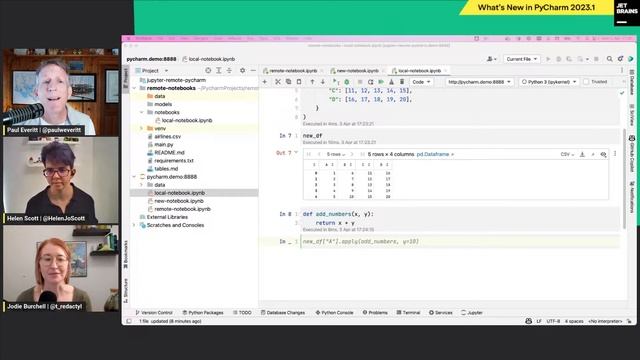Add a new cell with plus icon
Screen dimensions: 640x360
pos(264,82)
